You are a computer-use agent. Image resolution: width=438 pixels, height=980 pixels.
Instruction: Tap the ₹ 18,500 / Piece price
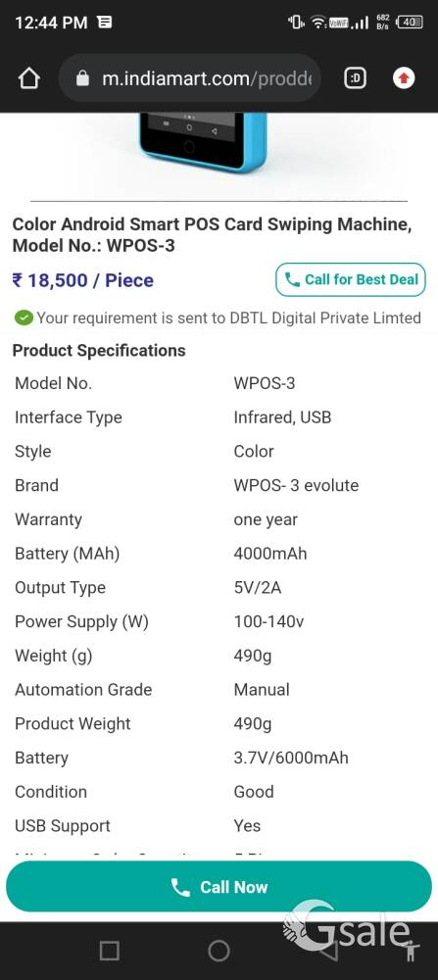click(82, 280)
